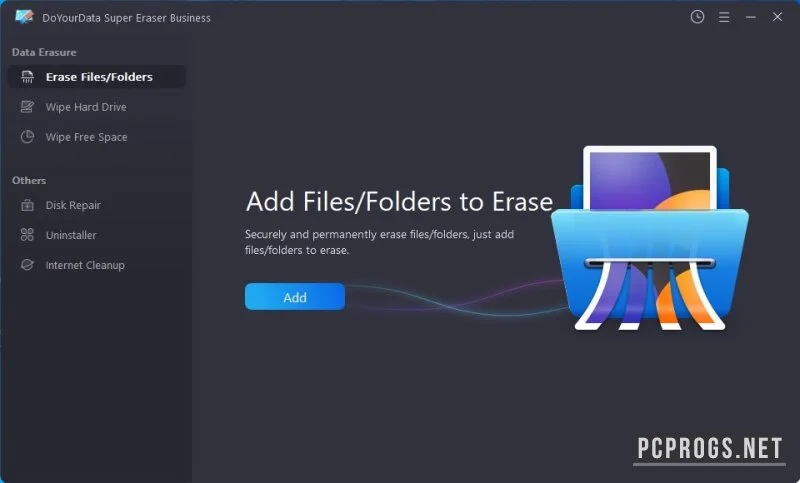Open the history clock icon
800x483 pixels.
(x=697, y=17)
